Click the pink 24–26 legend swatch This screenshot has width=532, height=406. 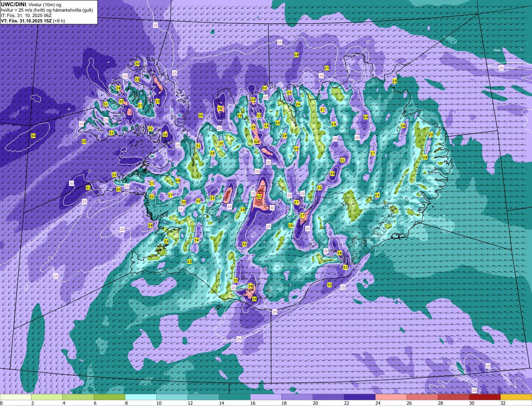391,397
